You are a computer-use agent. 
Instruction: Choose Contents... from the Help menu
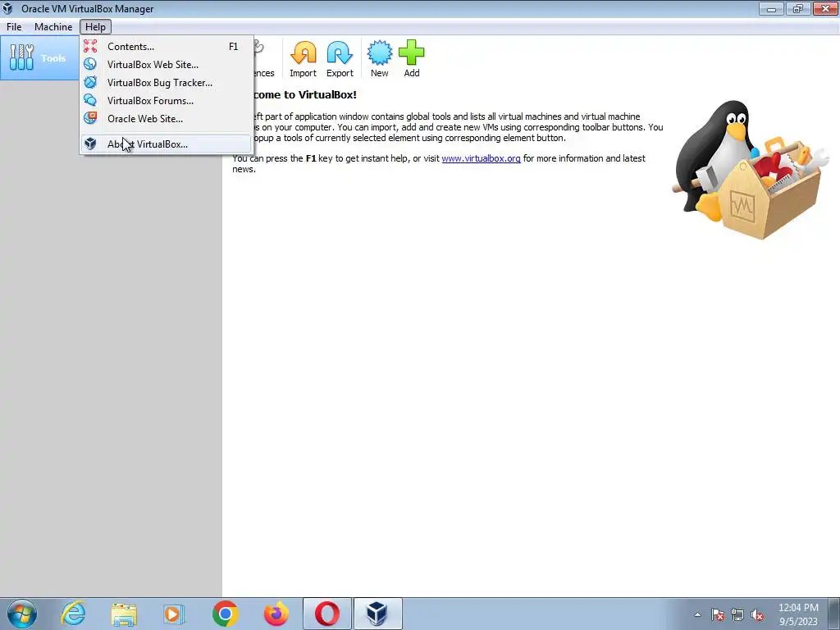tap(167, 47)
